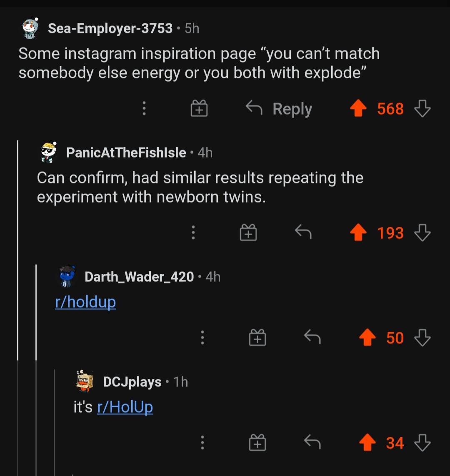Click the reply arrow under Darth_Wader_420's comment
This screenshot has height=476, width=450.
click(x=312, y=338)
